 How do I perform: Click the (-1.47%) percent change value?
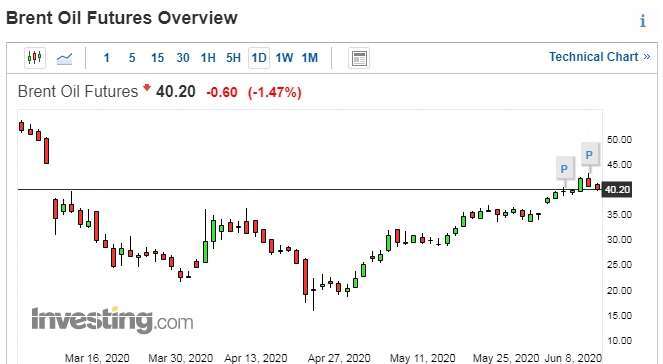click(275, 92)
